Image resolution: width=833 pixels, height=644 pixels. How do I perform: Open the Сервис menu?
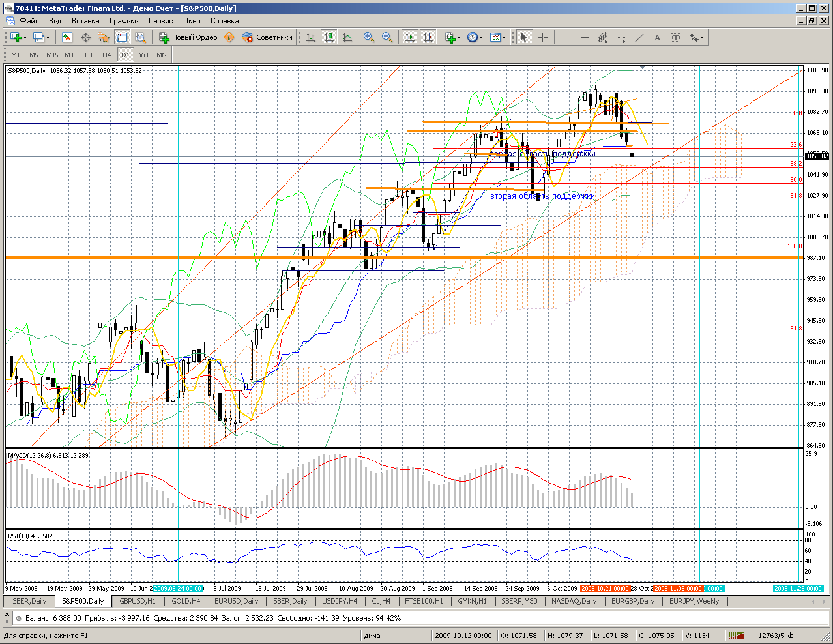pyautogui.click(x=160, y=21)
